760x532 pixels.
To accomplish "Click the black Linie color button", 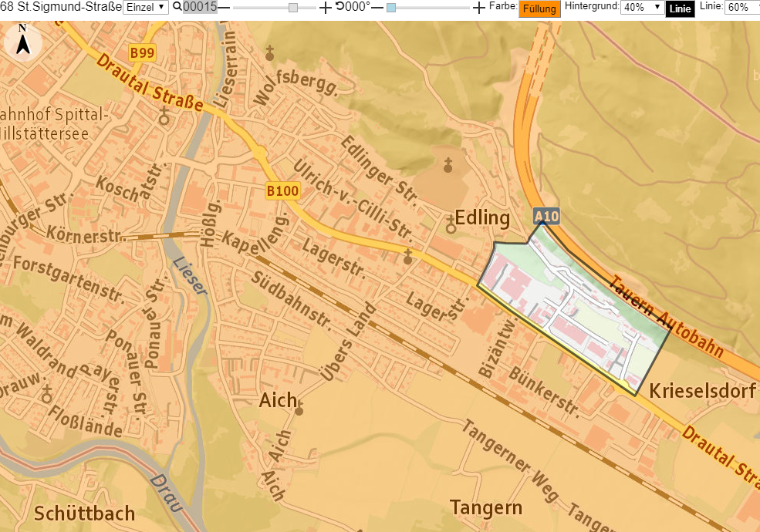I will pyautogui.click(x=680, y=8).
